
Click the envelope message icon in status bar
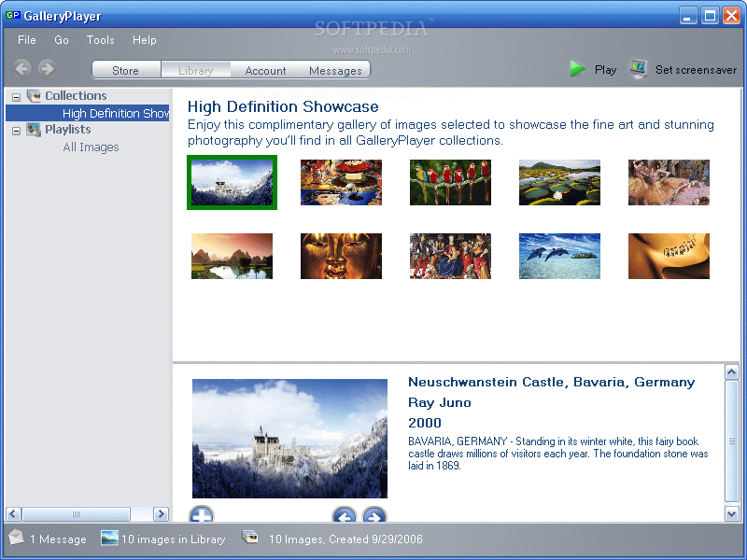tap(16, 538)
